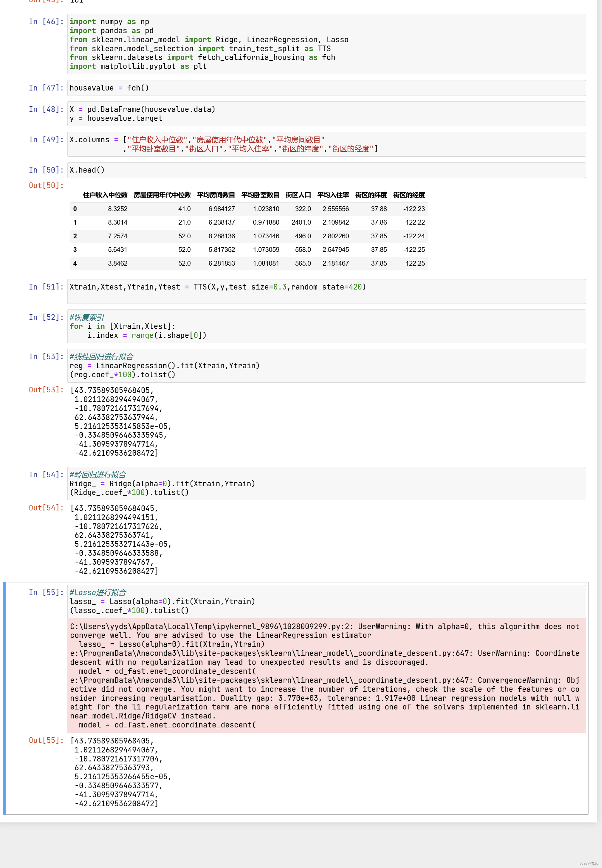Click the 街区人口 column header
The image size is (602, 868).
click(298, 195)
